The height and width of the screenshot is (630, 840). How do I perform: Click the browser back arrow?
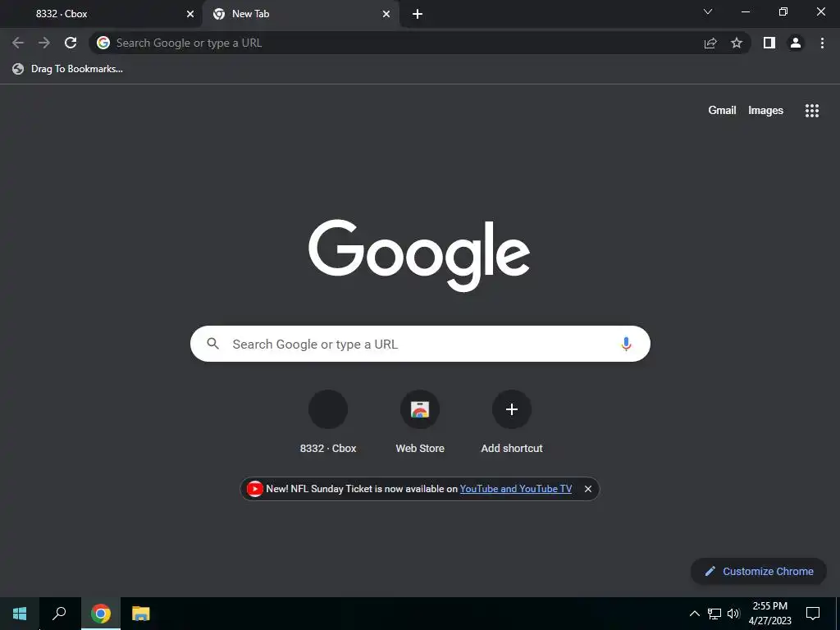click(18, 43)
